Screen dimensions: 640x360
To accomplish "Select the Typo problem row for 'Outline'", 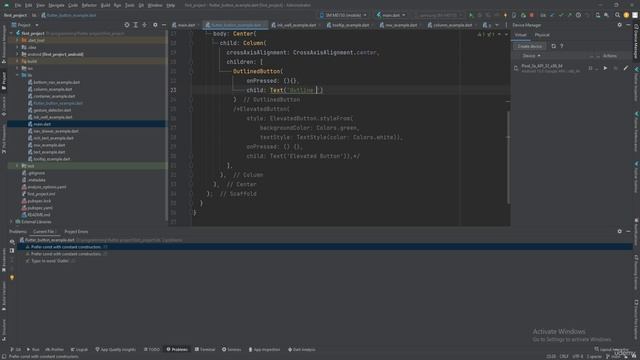I will (50, 261).
